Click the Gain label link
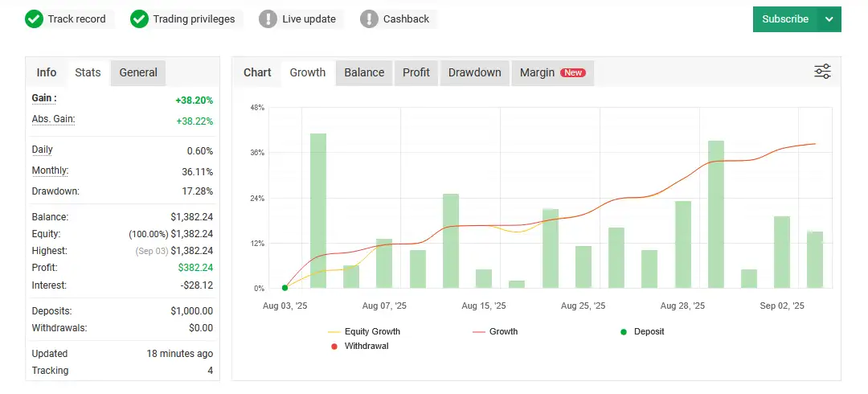This screenshot has width=868, height=394. 43,98
